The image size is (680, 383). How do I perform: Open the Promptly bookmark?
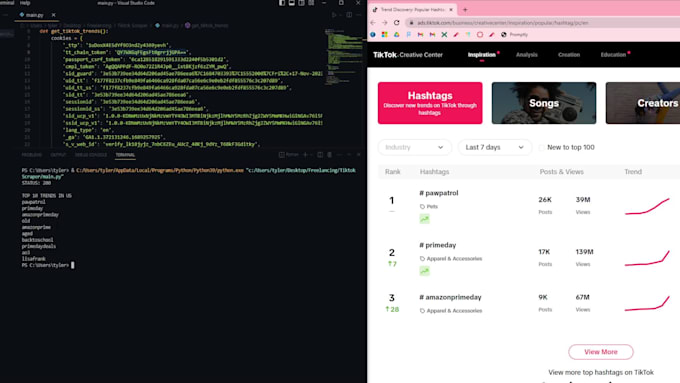514,35
